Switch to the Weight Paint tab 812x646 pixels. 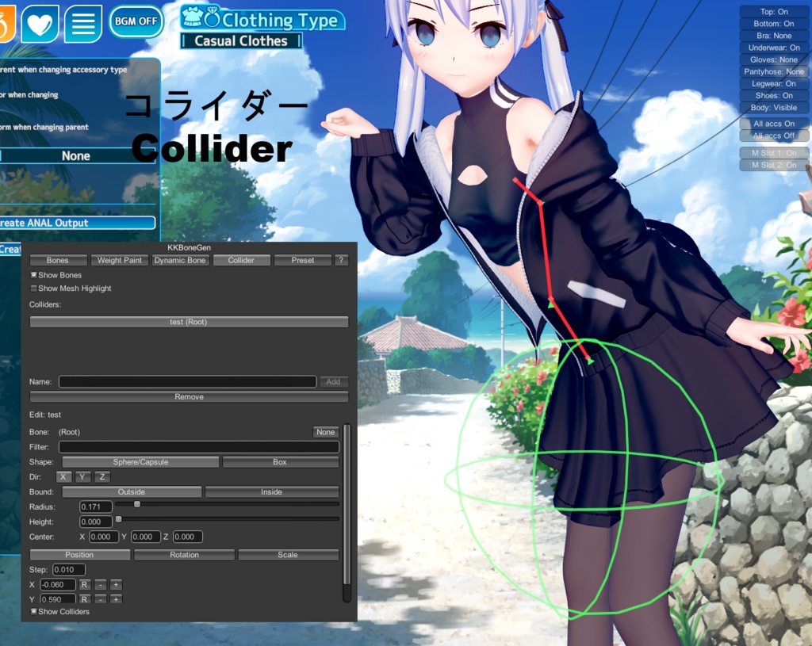coord(120,260)
